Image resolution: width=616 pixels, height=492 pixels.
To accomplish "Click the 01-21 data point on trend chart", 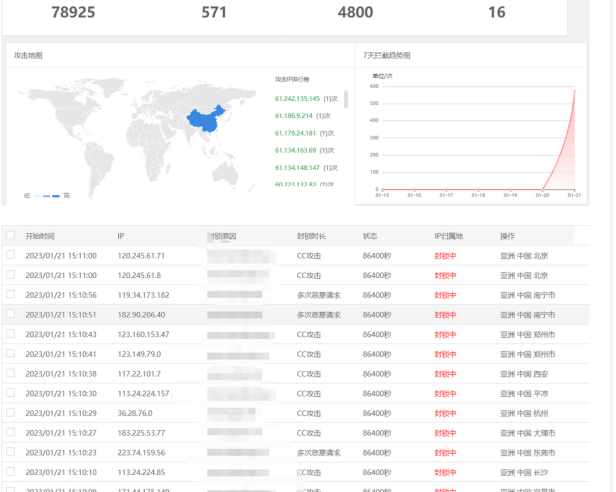I will click(x=574, y=92).
